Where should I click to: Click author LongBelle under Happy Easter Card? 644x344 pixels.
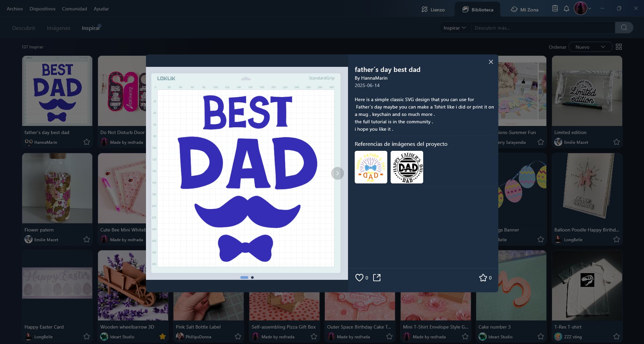43,337
